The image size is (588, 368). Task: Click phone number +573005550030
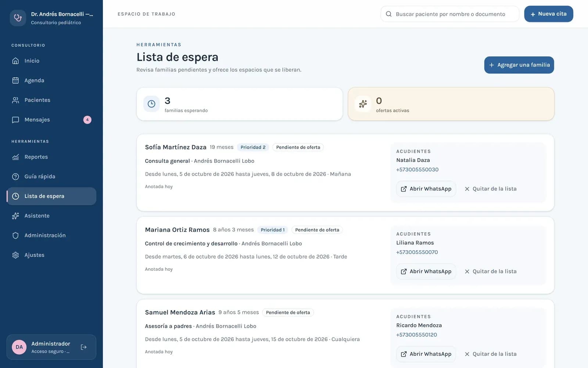pyautogui.click(x=417, y=170)
